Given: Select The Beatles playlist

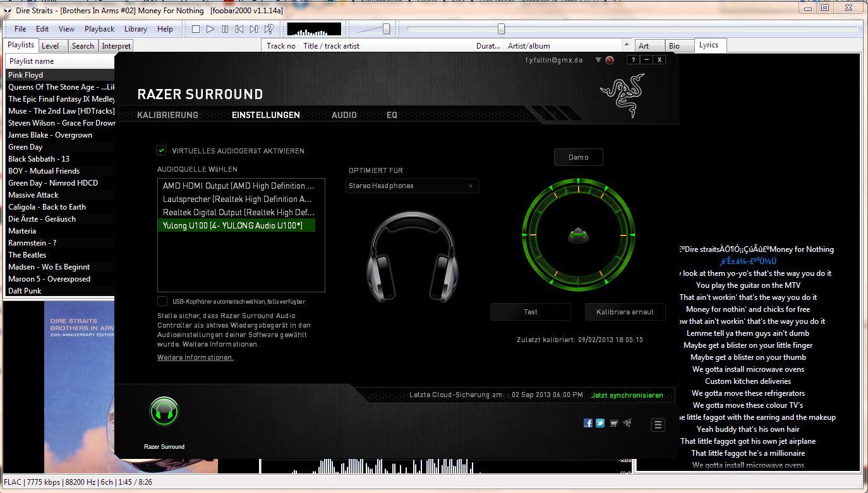Looking at the screenshot, I should point(61,255).
